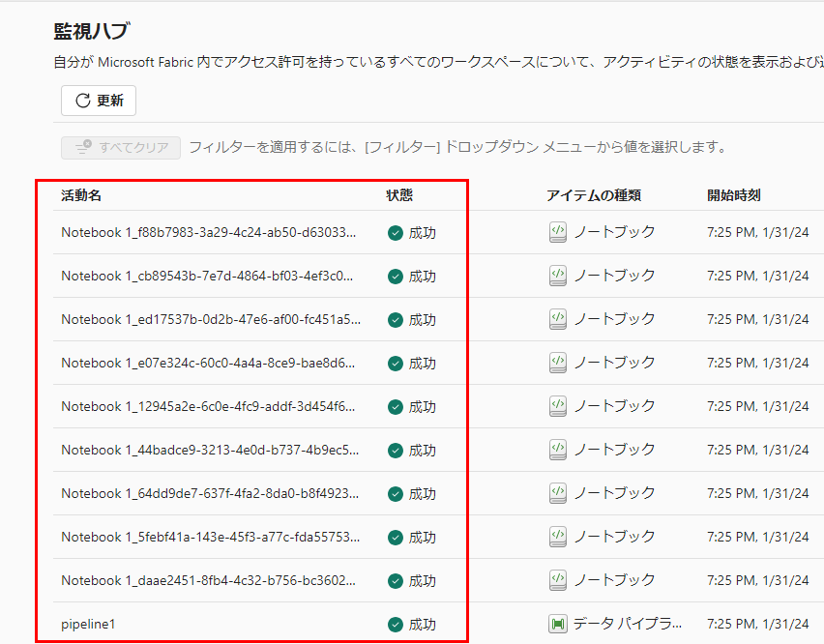Image resolution: width=824 pixels, height=644 pixels.
Task: Click notebook type icon in Notebook 1_44badce9 row
Action: 558,451
